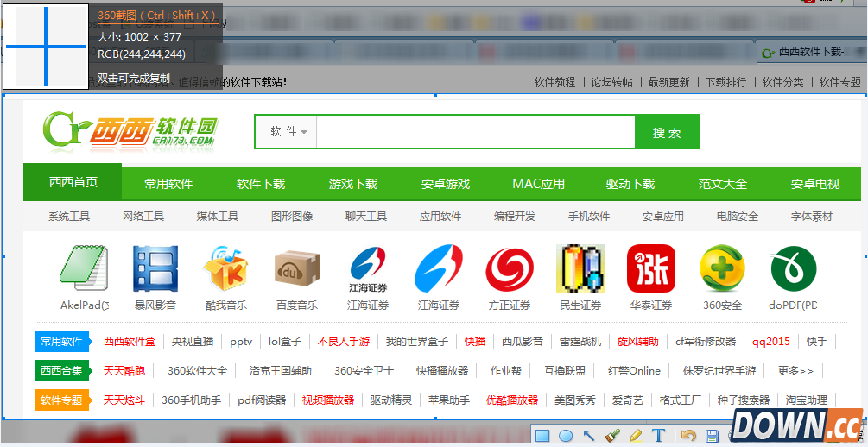Open the 游戏下载 nav tab
868x447 pixels.
[353, 184]
